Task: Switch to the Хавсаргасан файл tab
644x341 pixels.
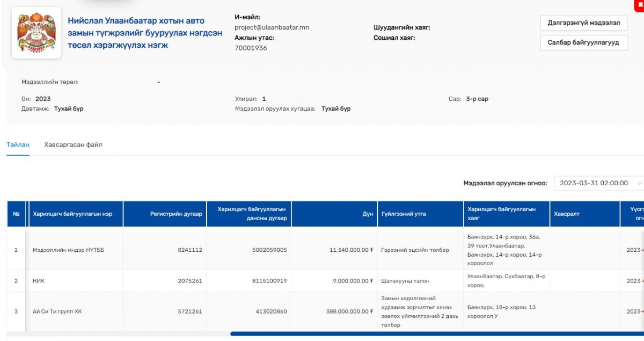Action: [73, 145]
